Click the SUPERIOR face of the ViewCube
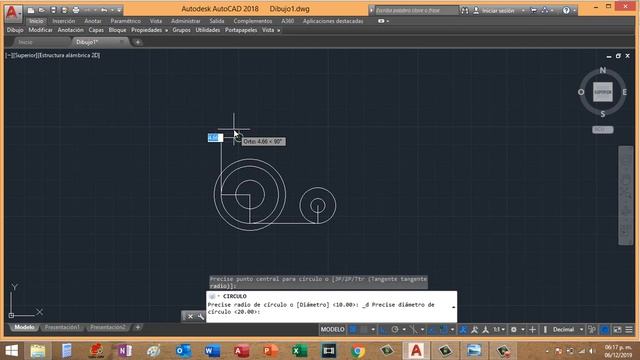The image size is (640, 360). coord(603,92)
